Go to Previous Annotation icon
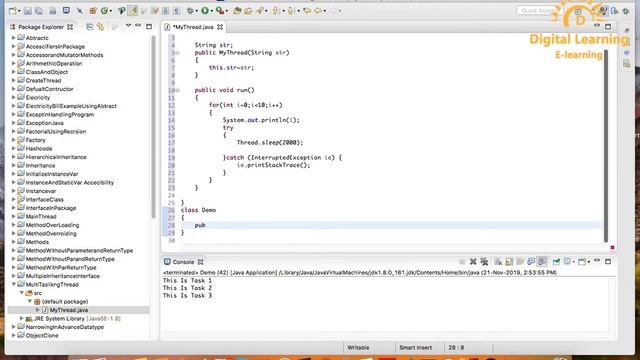 [x=291, y=11]
